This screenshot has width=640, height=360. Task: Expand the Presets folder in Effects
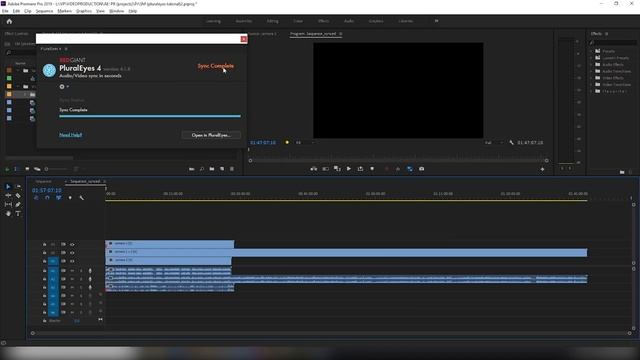pyautogui.click(x=591, y=51)
